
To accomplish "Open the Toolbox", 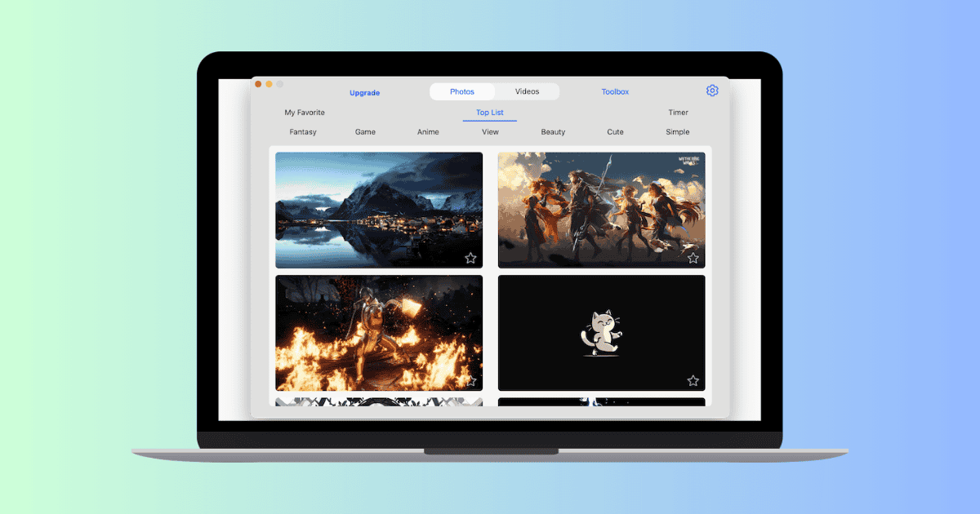I will point(615,92).
